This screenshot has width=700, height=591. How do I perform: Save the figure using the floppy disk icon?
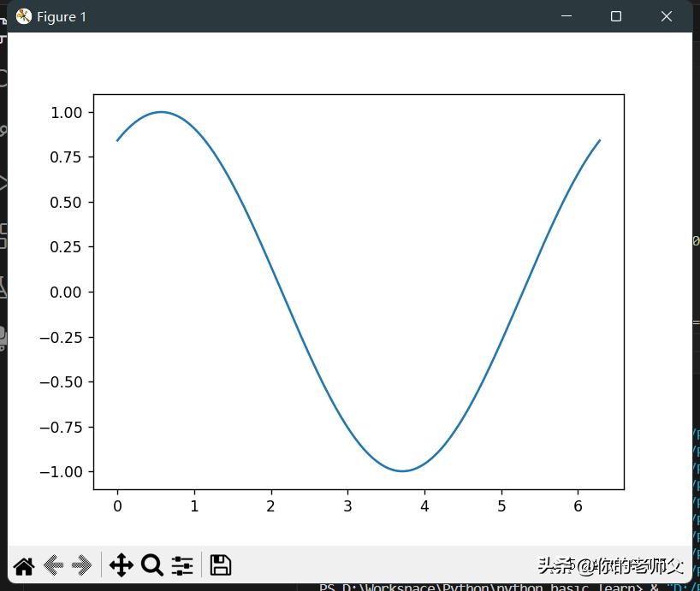click(219, 565)
